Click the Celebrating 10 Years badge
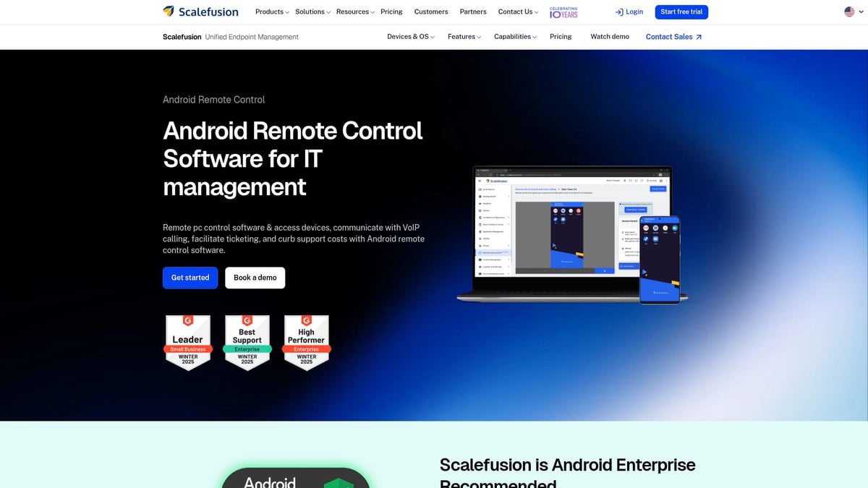 click(563, 12)
